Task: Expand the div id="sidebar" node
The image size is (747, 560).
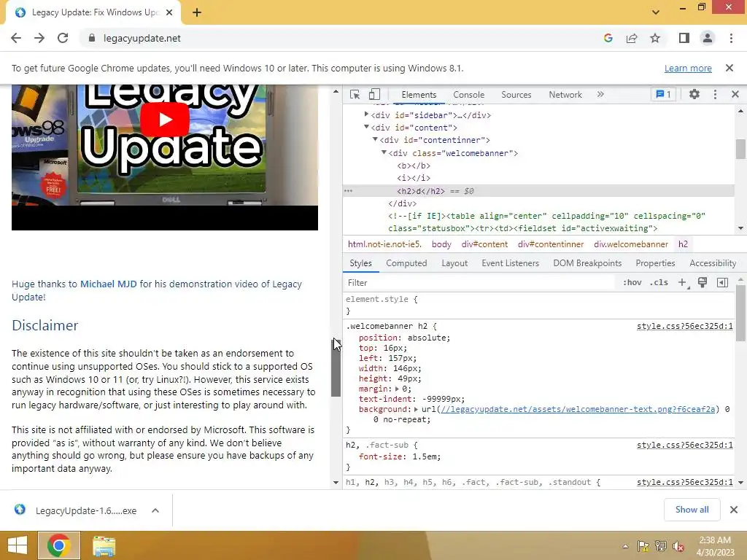Action: tap(366, 114)
